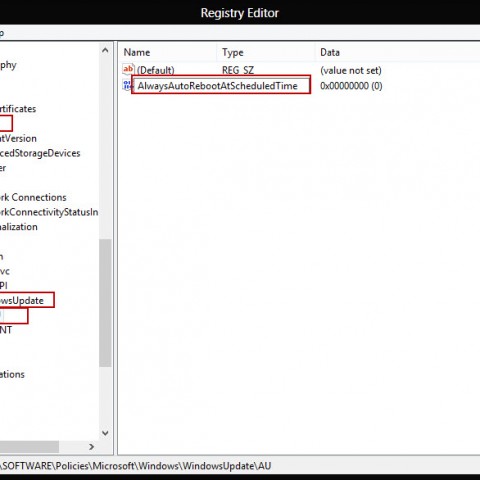The height and width of the screenshot is (480, 480).
Task: Click the tree pane vertical scrollbar thumb
Action: [x=105, y=303]
